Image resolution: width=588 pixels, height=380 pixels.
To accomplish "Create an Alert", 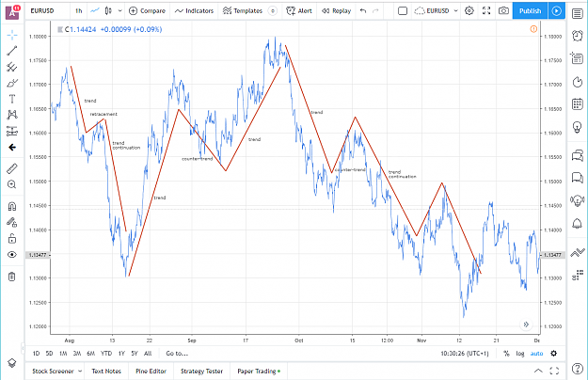I will 299,11.
